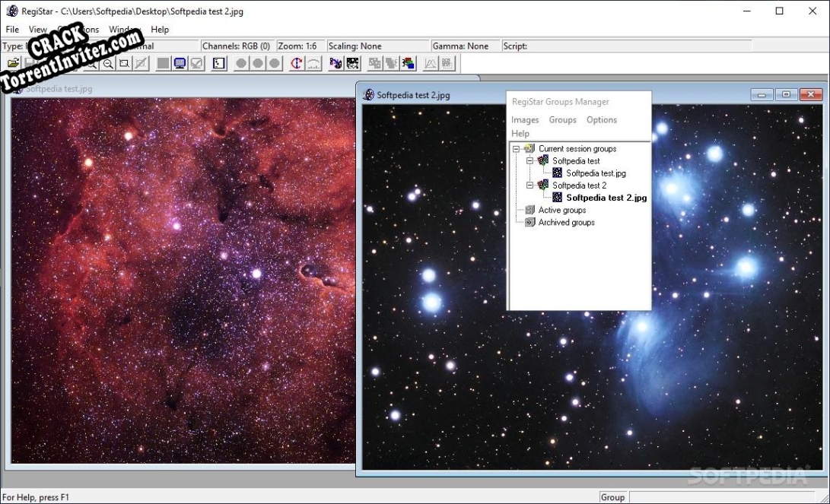Click the rotate image toolbar icon
Viewport: 830px width, 504px height.
298,63
